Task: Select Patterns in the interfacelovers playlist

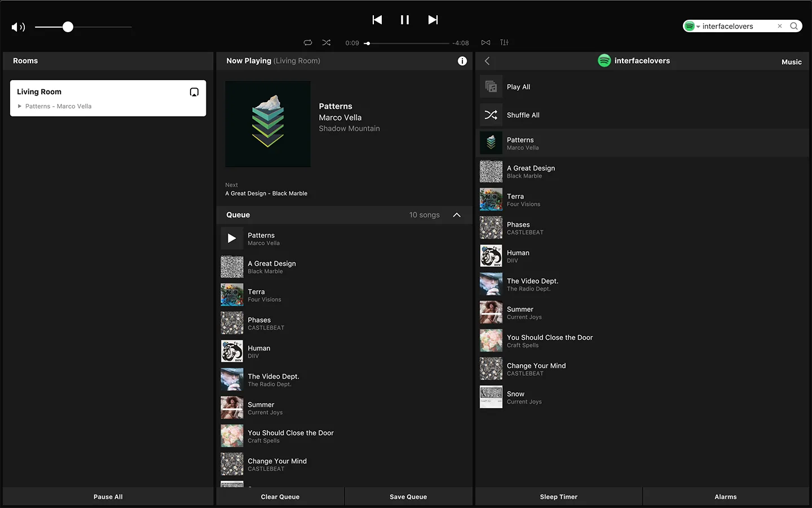Action: click(x=642, y=143)
